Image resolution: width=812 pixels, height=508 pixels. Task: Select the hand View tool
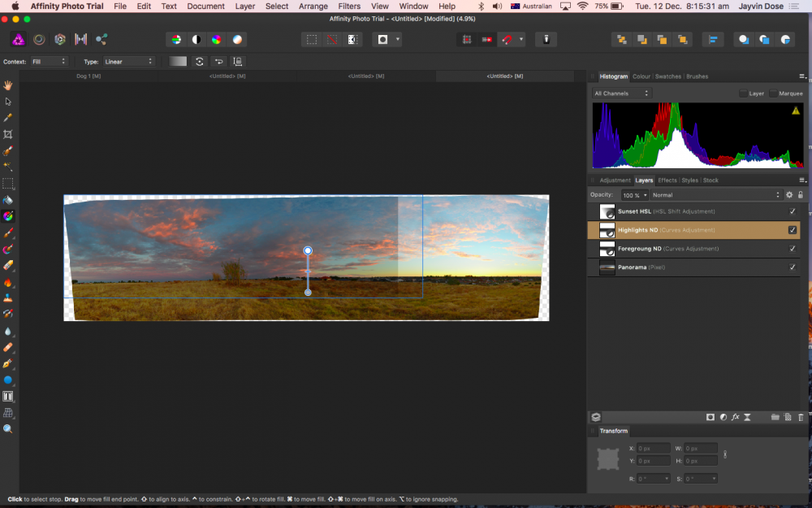pos(8,85)
